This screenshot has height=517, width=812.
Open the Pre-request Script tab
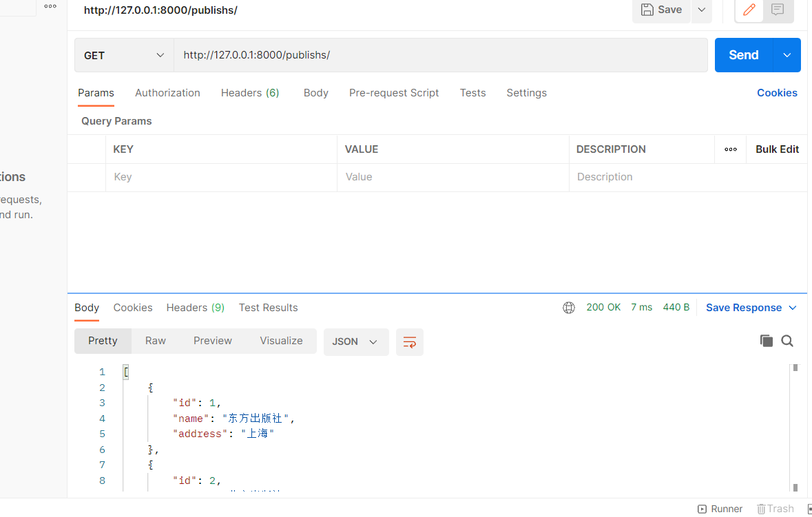394,93
